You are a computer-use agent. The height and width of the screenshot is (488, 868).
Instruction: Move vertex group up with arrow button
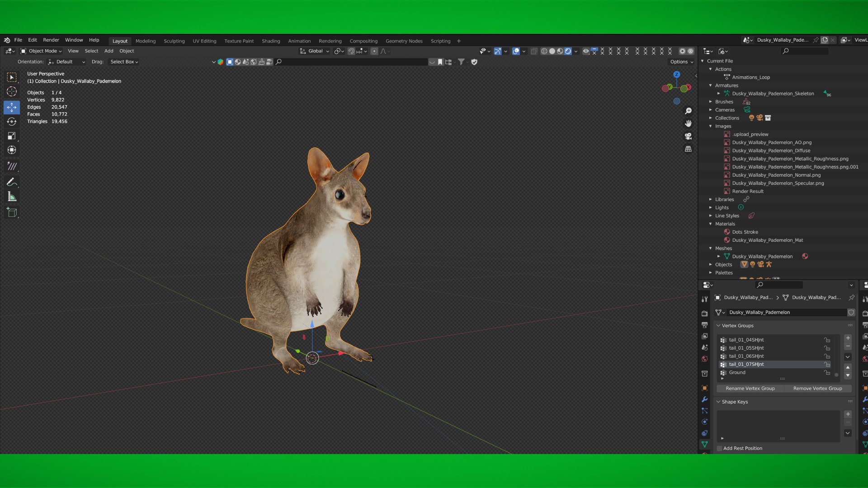pyautogui.click(x=848, y=367)
